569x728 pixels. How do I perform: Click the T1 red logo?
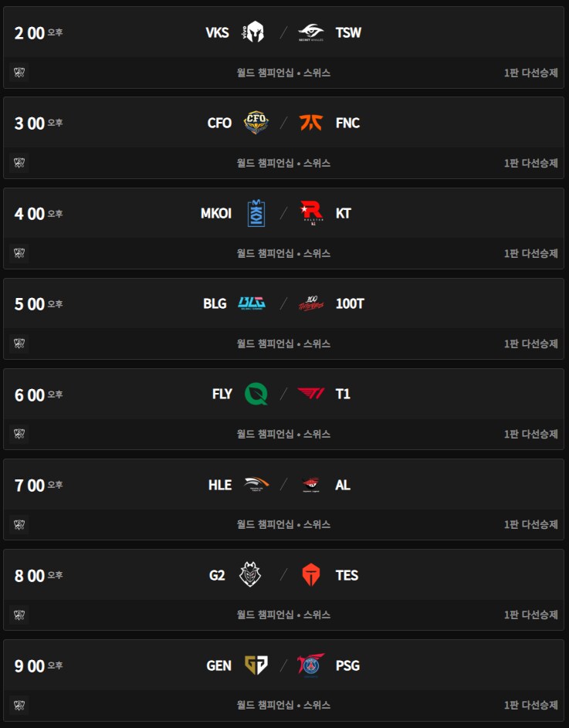(310, 394)
